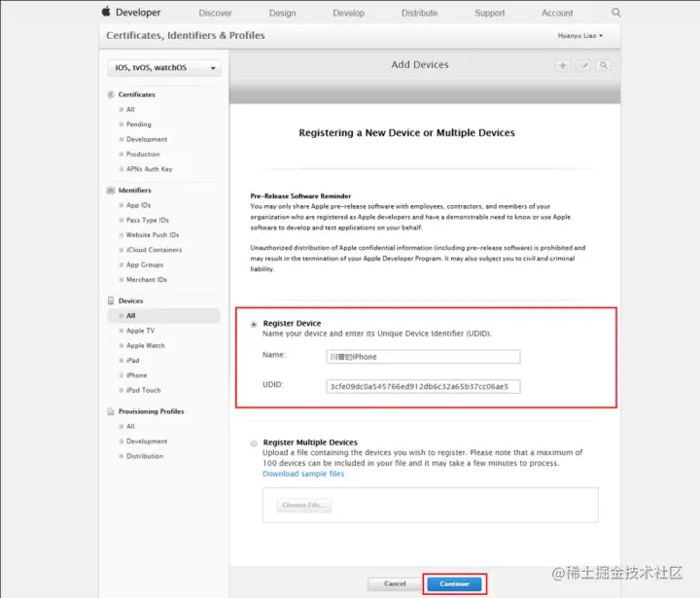700x598 pixels.
Task: Click the Provisioning Profiles heading in sidebar
Action: pyautogui.click(x=152, y=411)
